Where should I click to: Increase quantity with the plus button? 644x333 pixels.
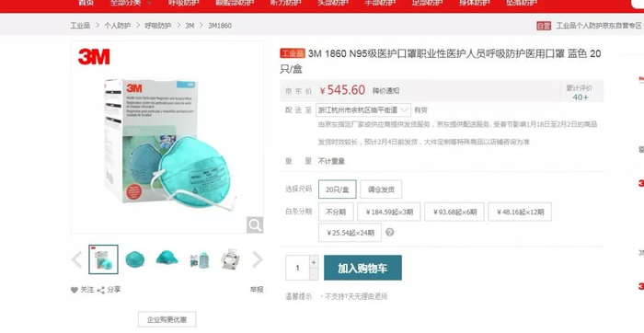(x=314, y=262)
